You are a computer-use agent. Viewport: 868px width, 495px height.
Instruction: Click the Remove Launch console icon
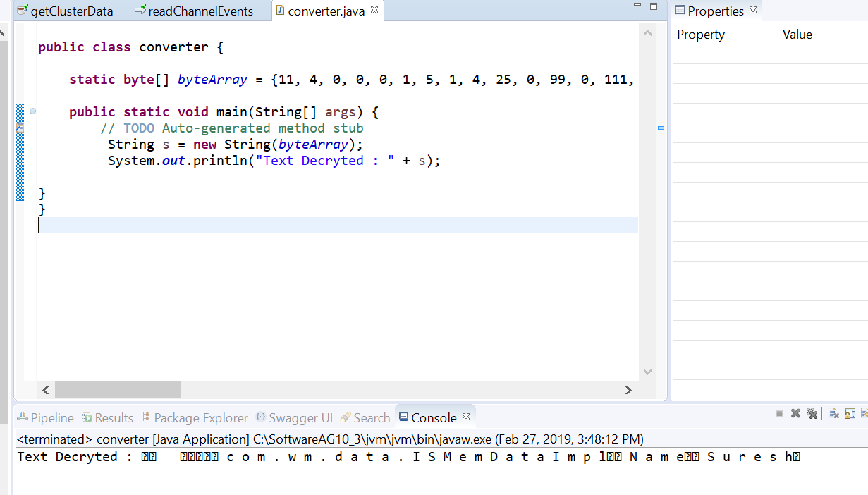click(795, 414)
